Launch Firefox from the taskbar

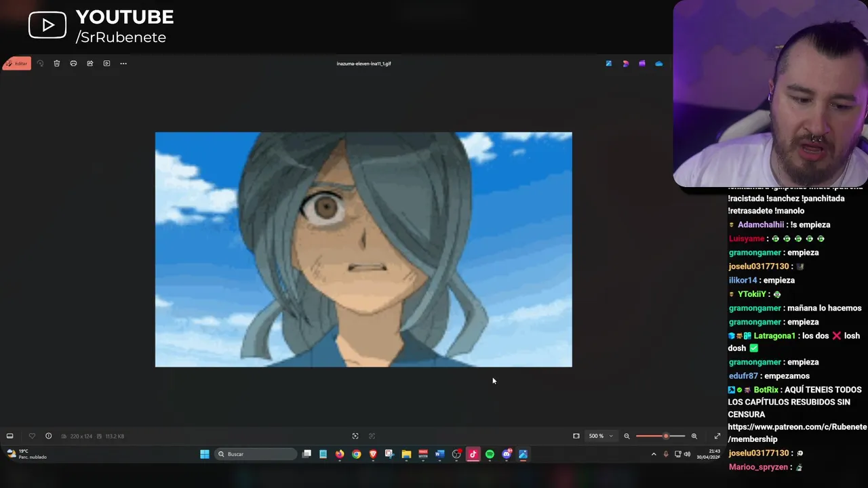(x=340, y=454)
